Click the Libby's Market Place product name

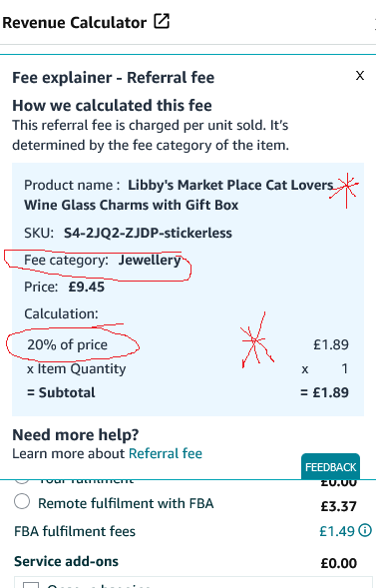click(x=179, y=195)
